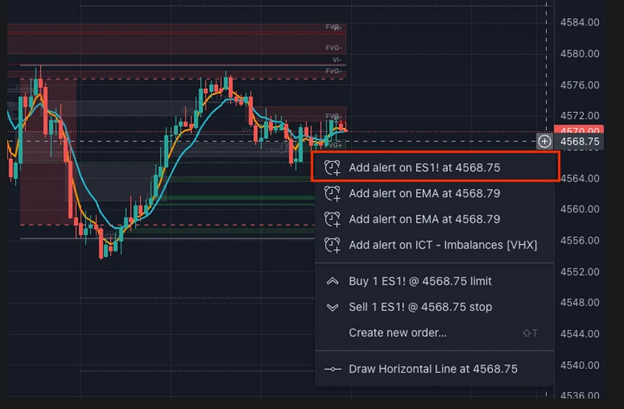Screen dimensions: 624x409
Task: Add alert on second EMA at 4568.79
Action: click(x=435, y=219)
